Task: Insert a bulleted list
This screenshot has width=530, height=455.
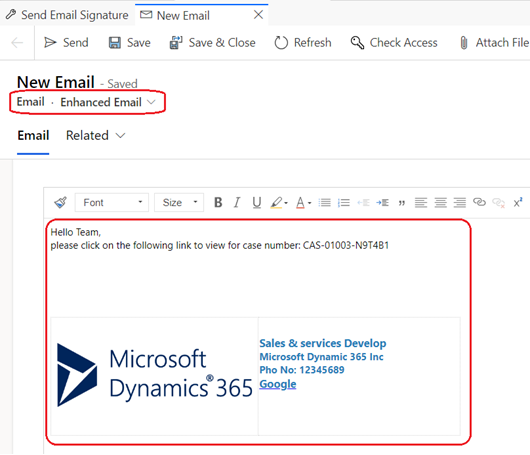Action: point(324,202)
